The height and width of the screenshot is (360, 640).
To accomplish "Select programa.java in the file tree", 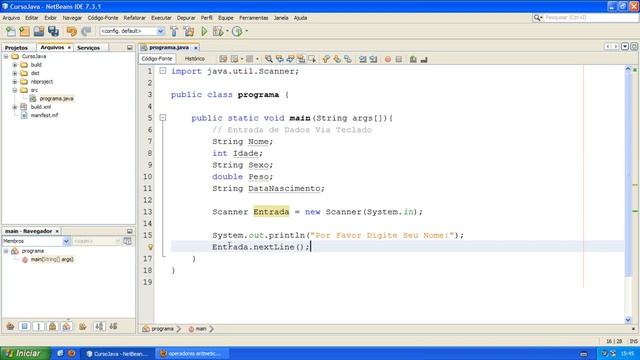I will coord(56,98).
